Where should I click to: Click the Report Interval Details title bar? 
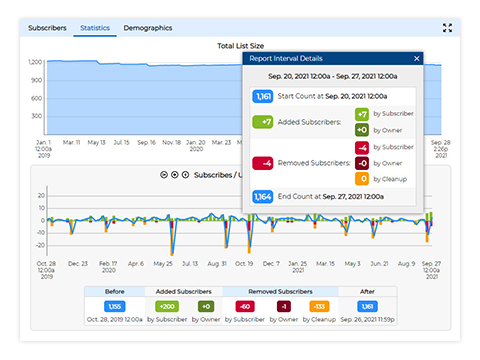[333, 59]
